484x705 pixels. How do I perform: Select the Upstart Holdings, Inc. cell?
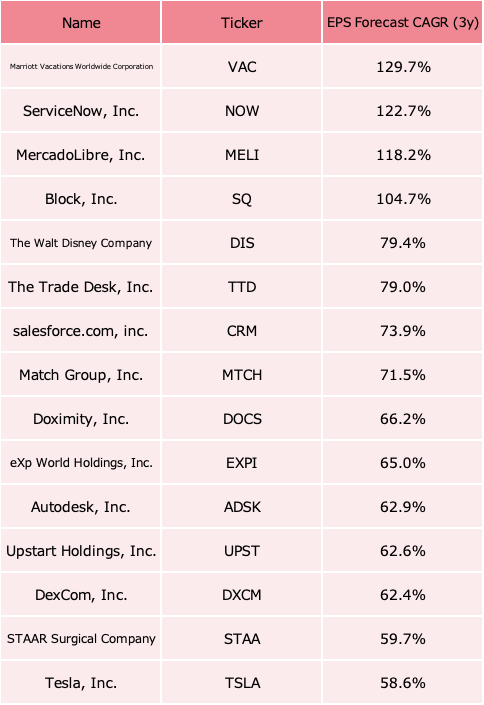tap(81, 551)
